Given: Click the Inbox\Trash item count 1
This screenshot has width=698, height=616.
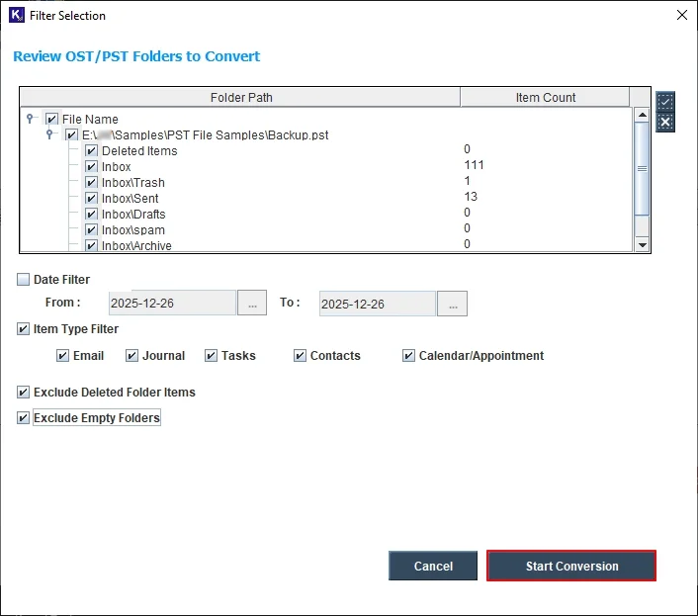Looking at the screenshot, I should tap(467, 181).
